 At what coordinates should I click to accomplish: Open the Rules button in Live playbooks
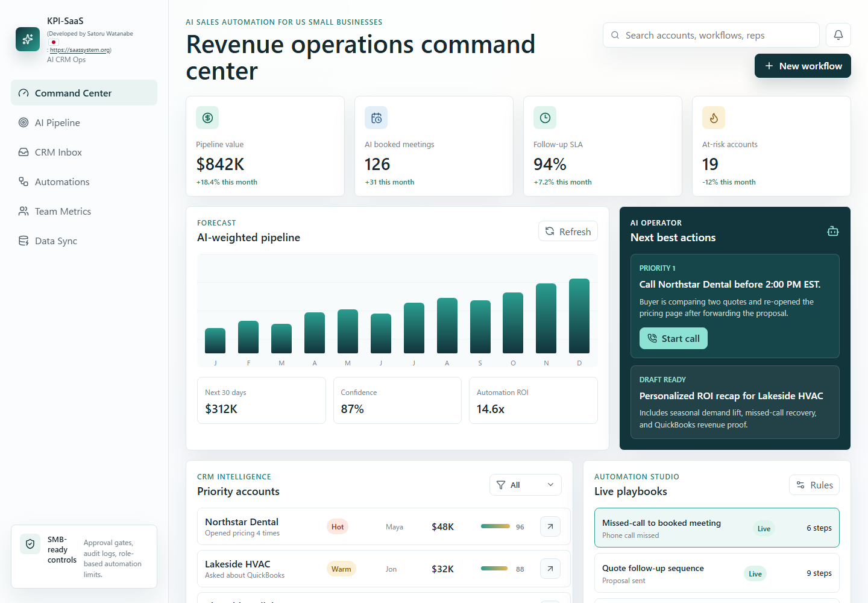814,485
